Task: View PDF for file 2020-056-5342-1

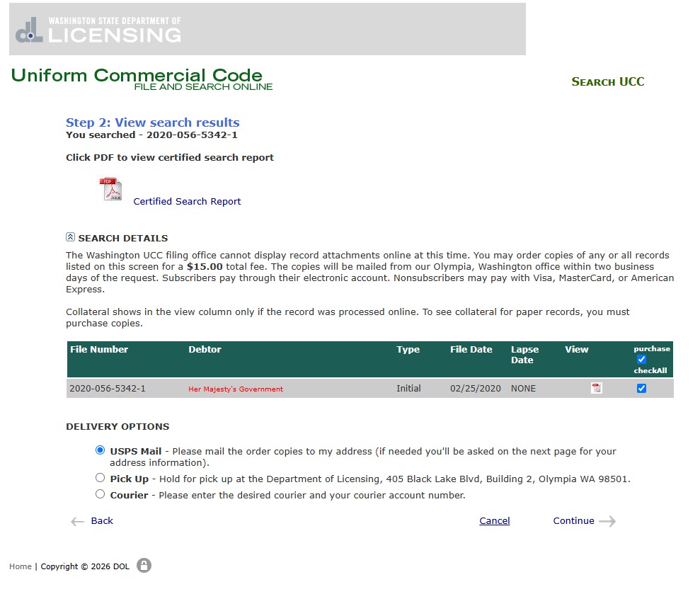Action: coord(597,388)
